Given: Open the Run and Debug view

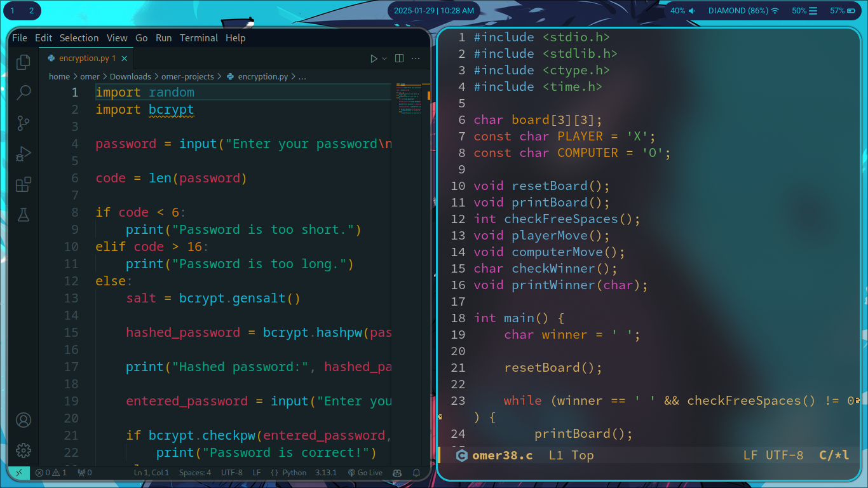Looking at the screenshot, I should 23,153.
